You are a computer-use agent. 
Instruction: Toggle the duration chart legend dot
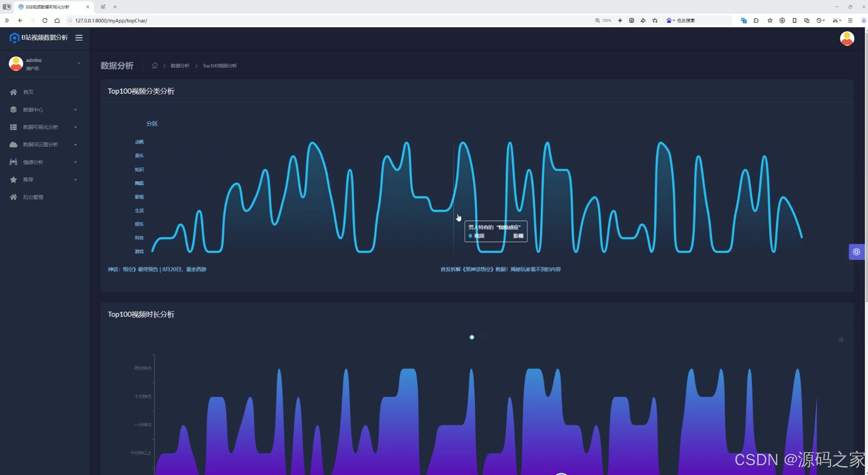coord(472,337)
